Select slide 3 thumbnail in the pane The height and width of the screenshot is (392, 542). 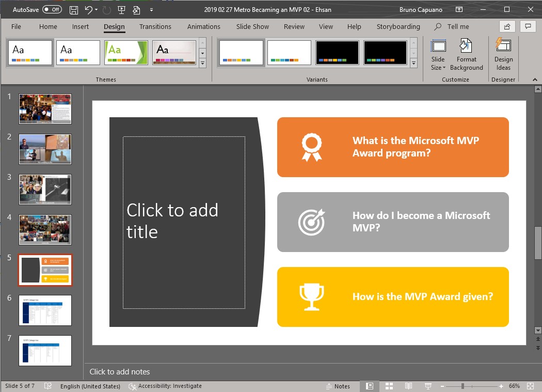click(45, 190)
